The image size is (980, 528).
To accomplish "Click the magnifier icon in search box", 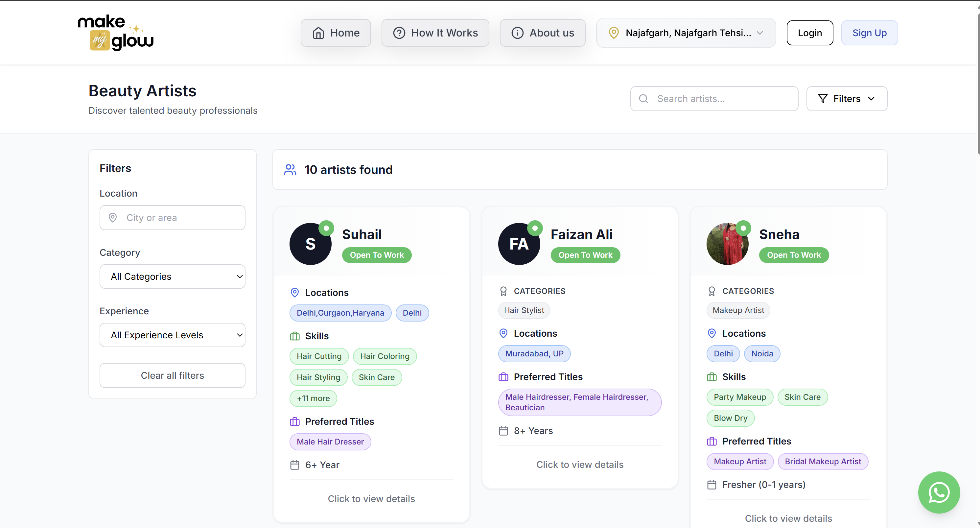I will tap(643, 99).
